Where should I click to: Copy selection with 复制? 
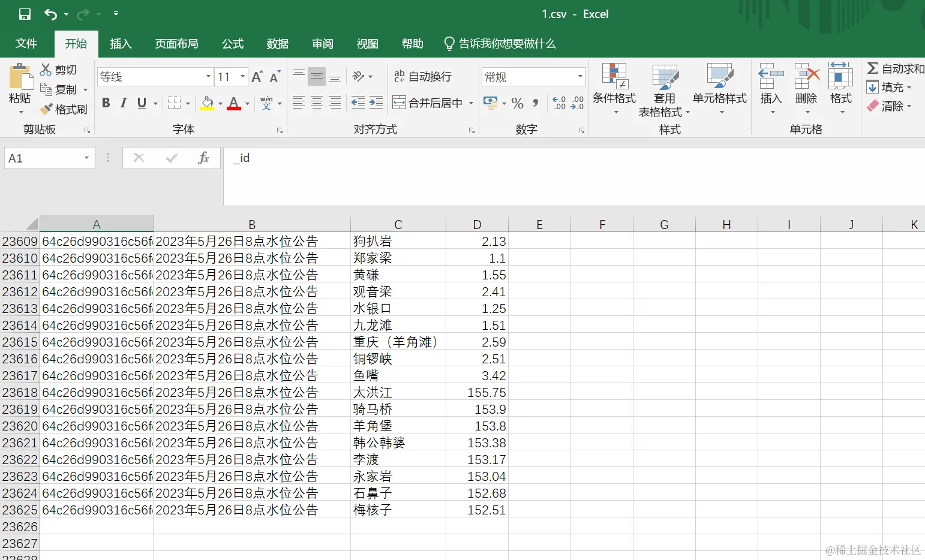tap(59, 89)
